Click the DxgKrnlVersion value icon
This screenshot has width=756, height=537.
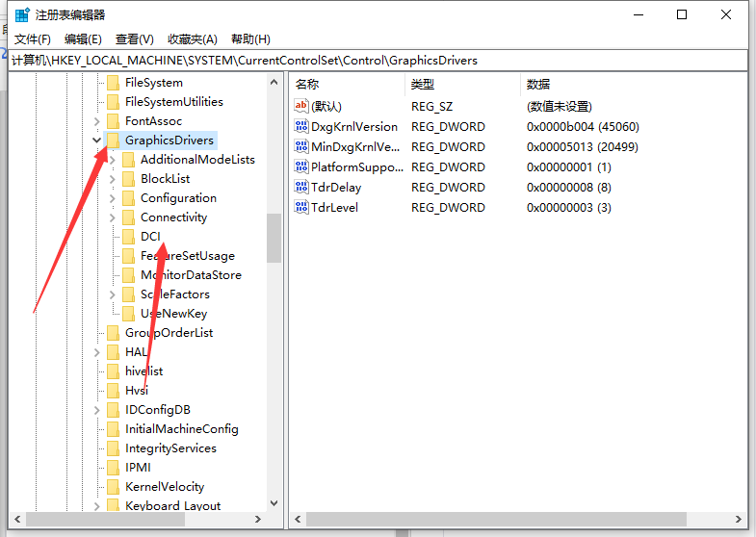(x=301, y=127)
